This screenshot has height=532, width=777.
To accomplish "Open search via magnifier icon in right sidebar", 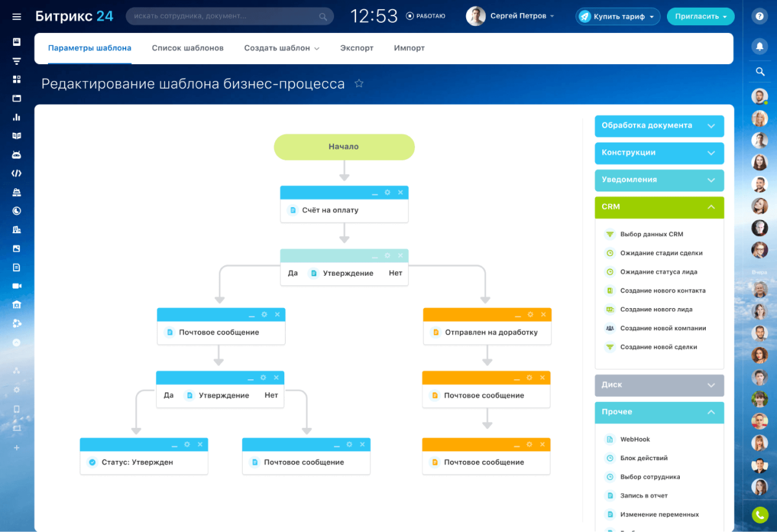I will [x=760, y=72].
